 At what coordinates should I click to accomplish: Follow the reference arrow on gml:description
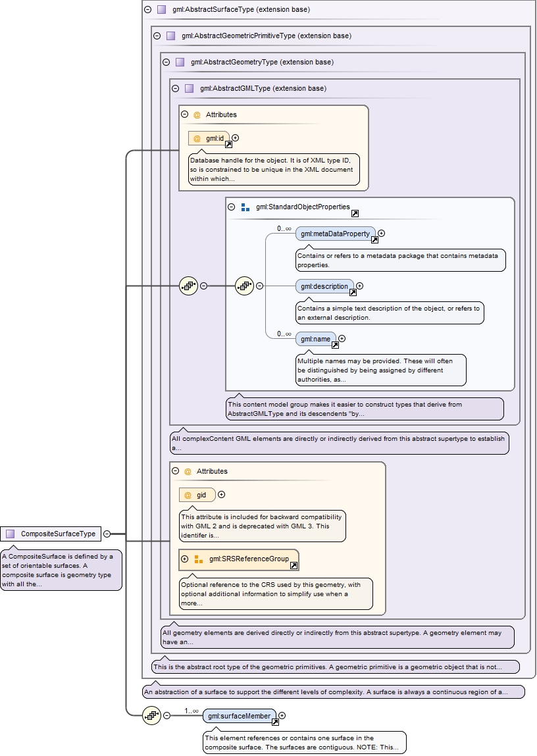tap(353, 292)
